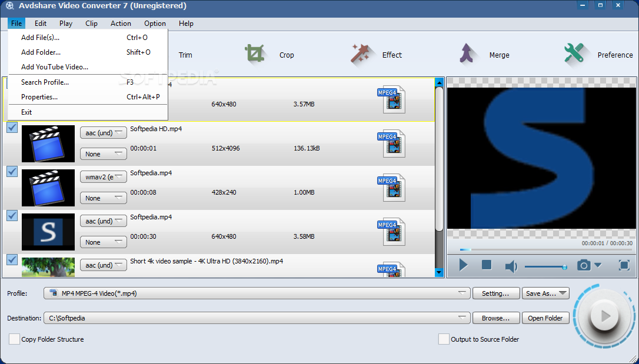Click clapperboard thumbnail of Softpedia HD.mp4
639x364 pixels.
click(48, 143)
